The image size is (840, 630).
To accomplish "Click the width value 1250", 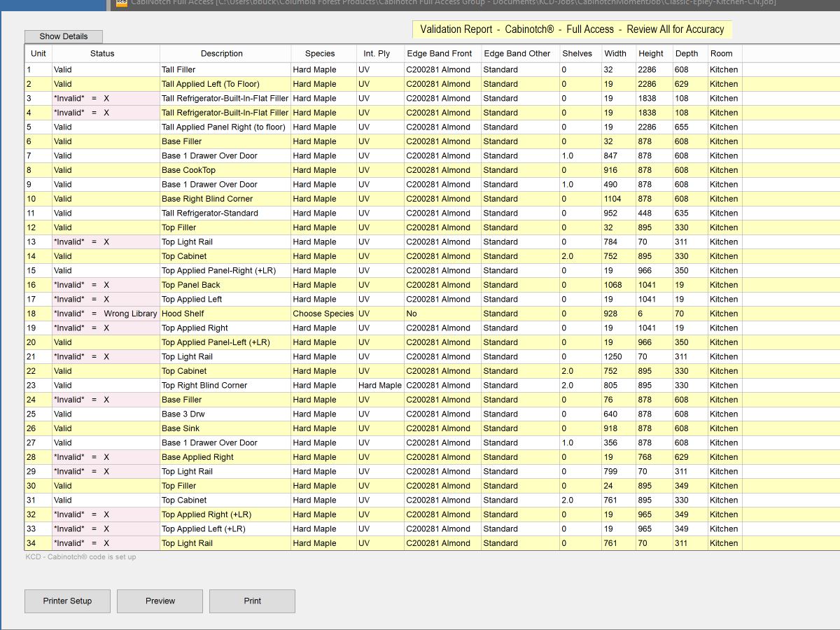I will tap(619, 357).
